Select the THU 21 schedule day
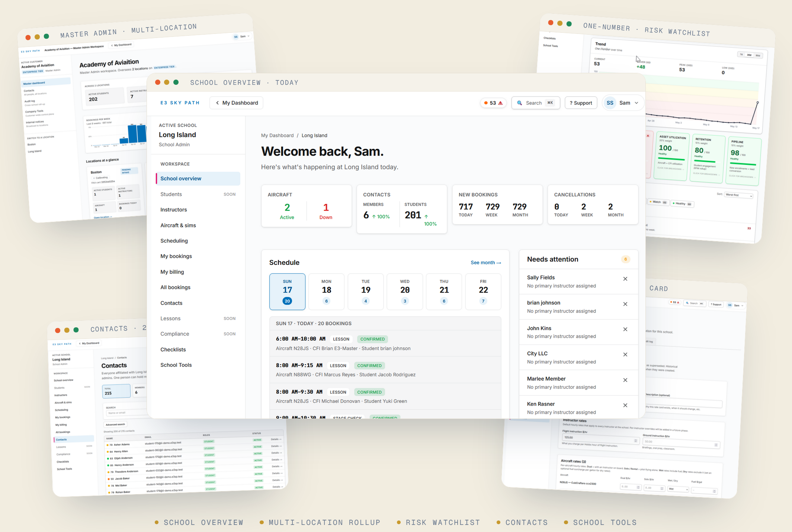 tap(444, 292)
